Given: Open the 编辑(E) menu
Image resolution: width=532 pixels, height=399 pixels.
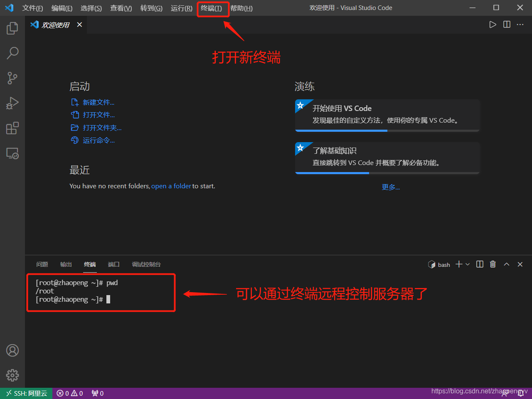Looking at the screenshot, I should [x=62, y=8].
